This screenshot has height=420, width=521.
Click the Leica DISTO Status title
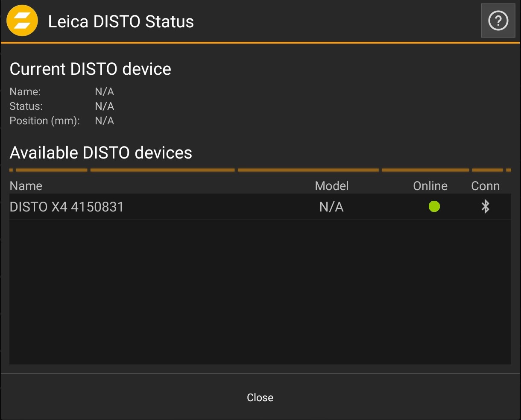[121, 21]
